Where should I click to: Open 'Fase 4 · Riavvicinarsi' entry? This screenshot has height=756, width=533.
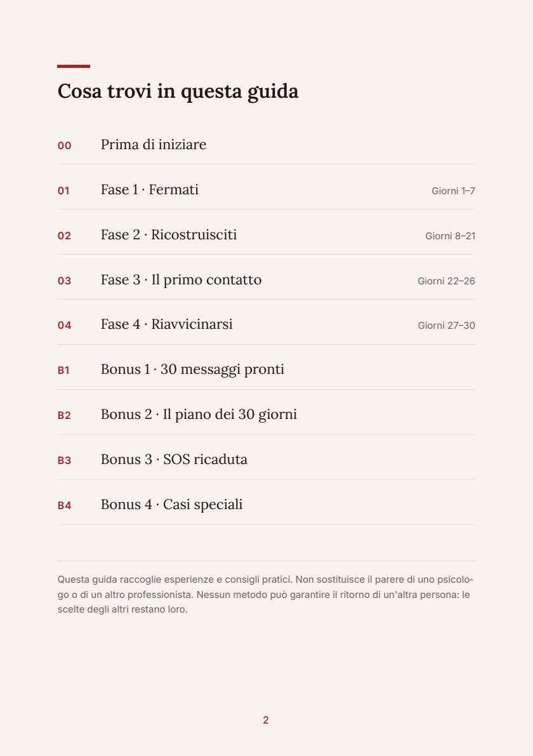coord(266,324)
